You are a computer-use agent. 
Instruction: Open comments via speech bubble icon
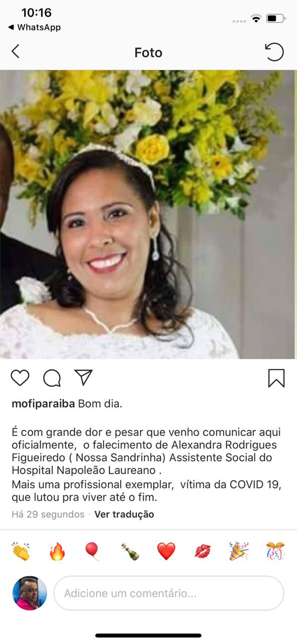[x=52, y=378]
